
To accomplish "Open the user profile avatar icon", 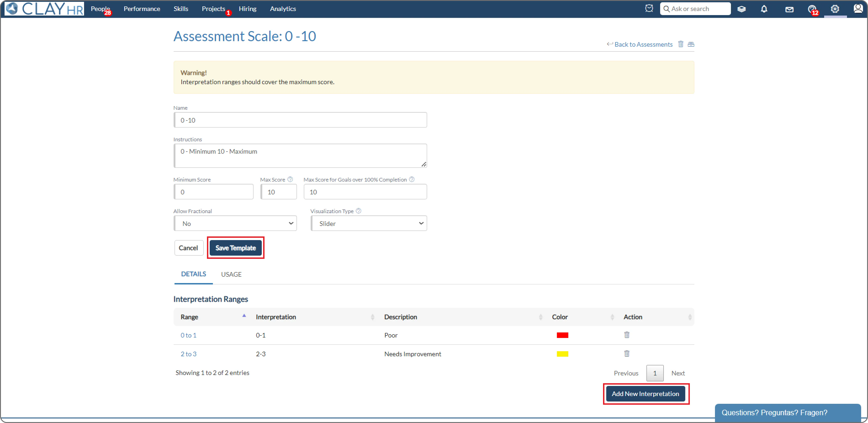I will (858, 8).
